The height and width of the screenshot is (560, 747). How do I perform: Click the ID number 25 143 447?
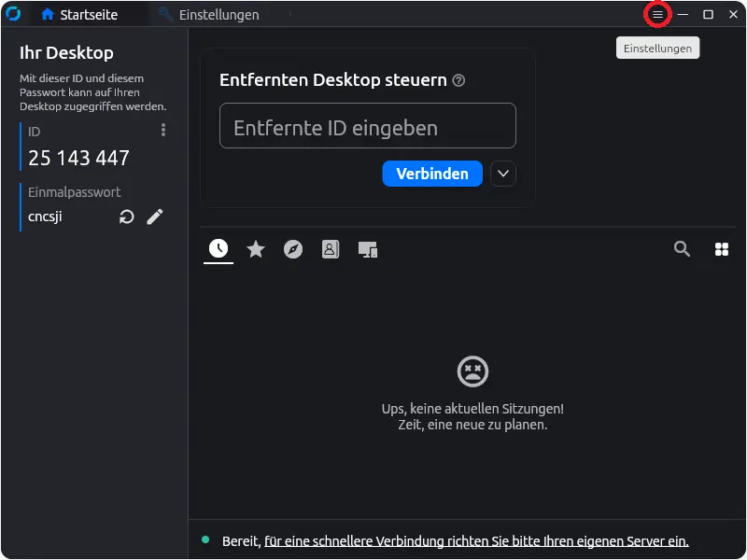[79, 158]
